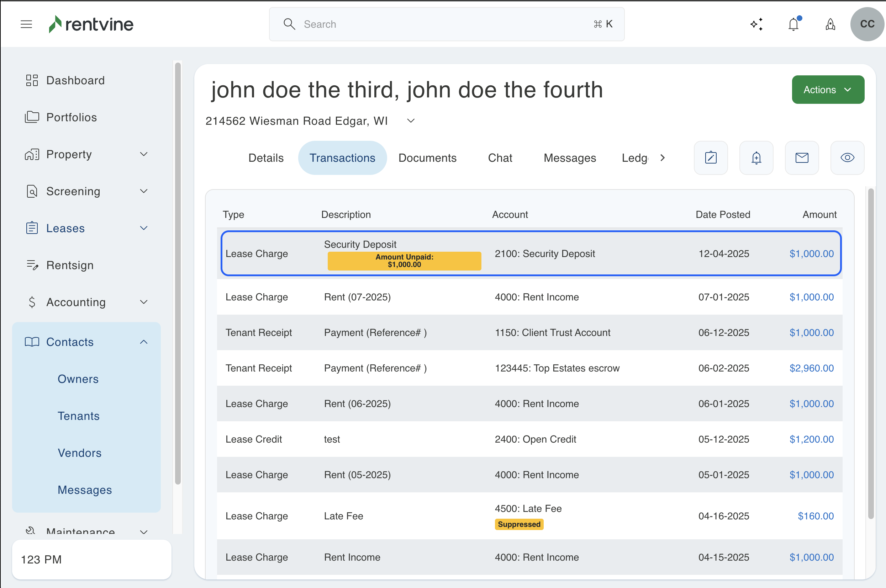Click the edit note icon button
Screen dimensions: 886x588
[710, 158]
